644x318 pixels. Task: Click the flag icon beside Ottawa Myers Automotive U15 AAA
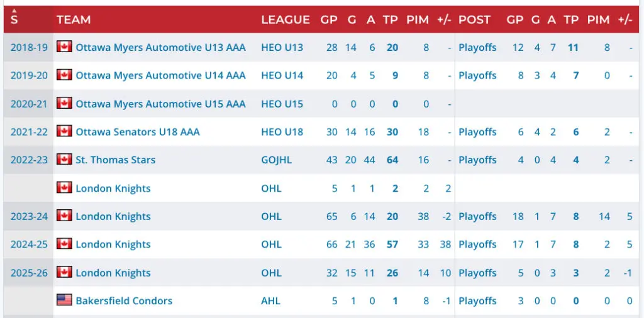[65, 103]
